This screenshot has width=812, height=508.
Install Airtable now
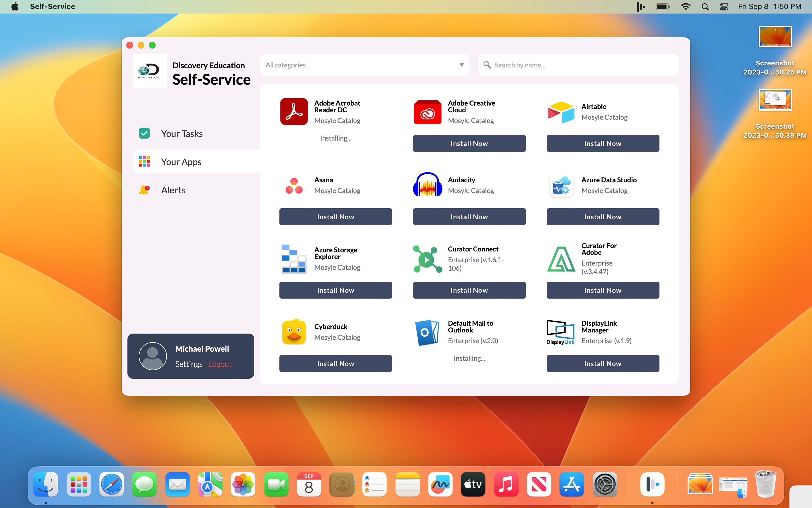(x=603, y=143)
